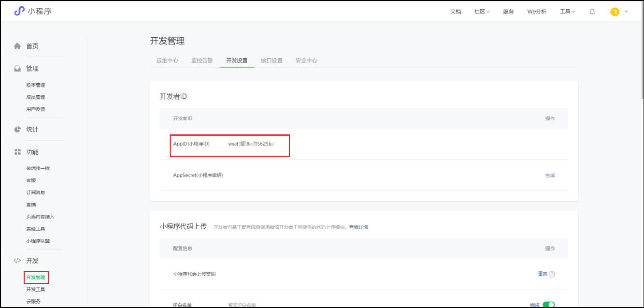644x308 pixels.
Task: Click the 功能 grid icon
Action: [17, 152]
